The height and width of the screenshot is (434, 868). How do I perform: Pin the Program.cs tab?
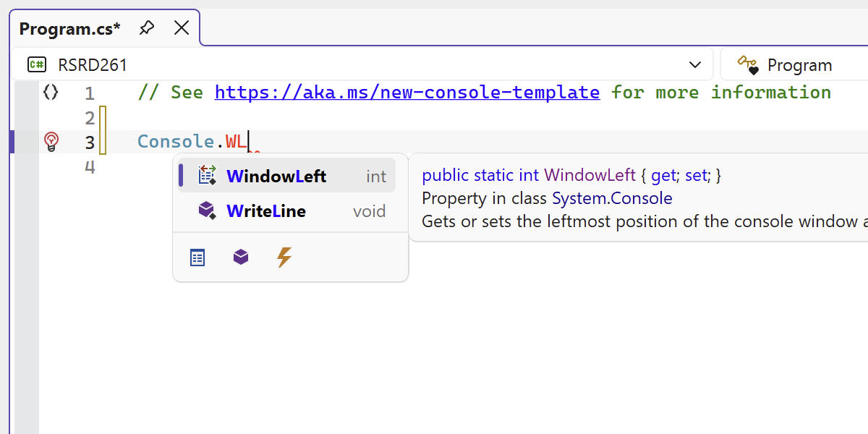click(x=147, y=28)
